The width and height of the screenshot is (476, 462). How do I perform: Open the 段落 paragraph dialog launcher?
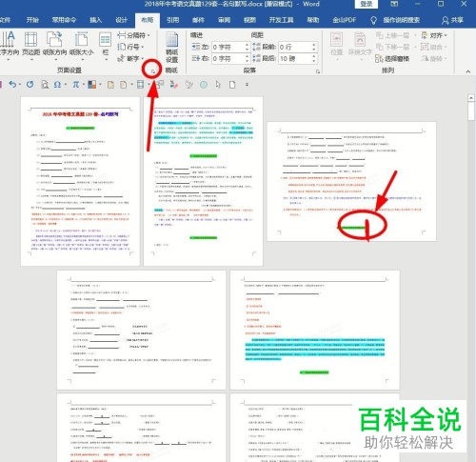click(x=318, y=71)
